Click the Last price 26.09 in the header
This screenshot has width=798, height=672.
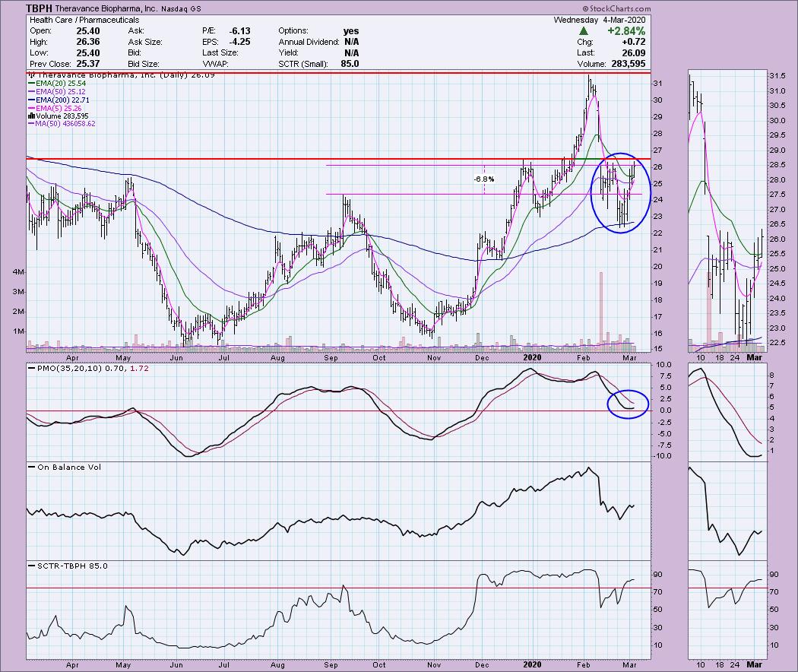coord(634,53)
